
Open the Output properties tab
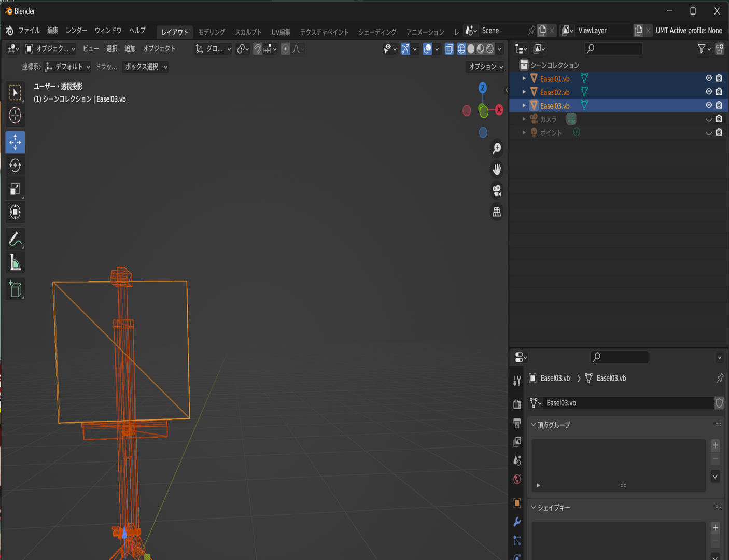[x=517, y=423]
